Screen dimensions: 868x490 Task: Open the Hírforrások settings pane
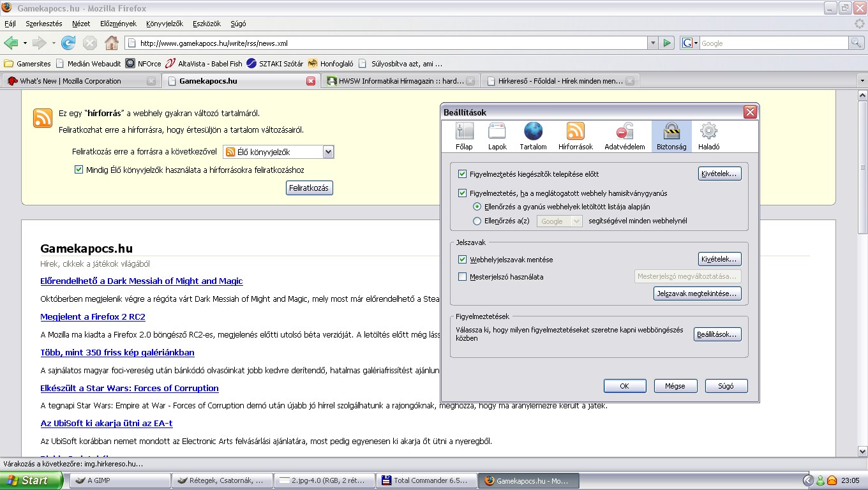point(575,137)
